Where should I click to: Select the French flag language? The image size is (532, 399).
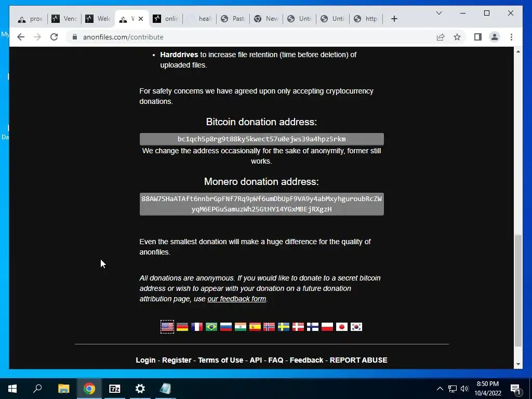tap(197, 327)
